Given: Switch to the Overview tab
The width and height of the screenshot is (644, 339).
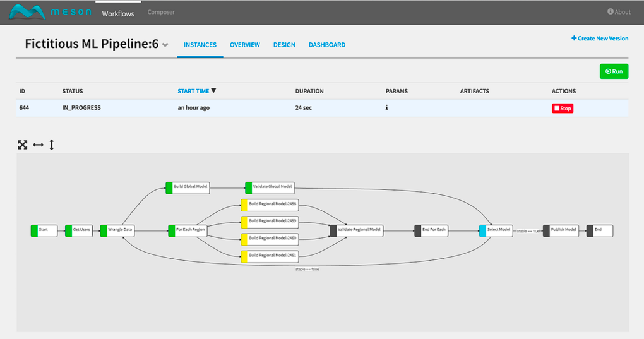Looking at the screenshot, I should [244, 45].
